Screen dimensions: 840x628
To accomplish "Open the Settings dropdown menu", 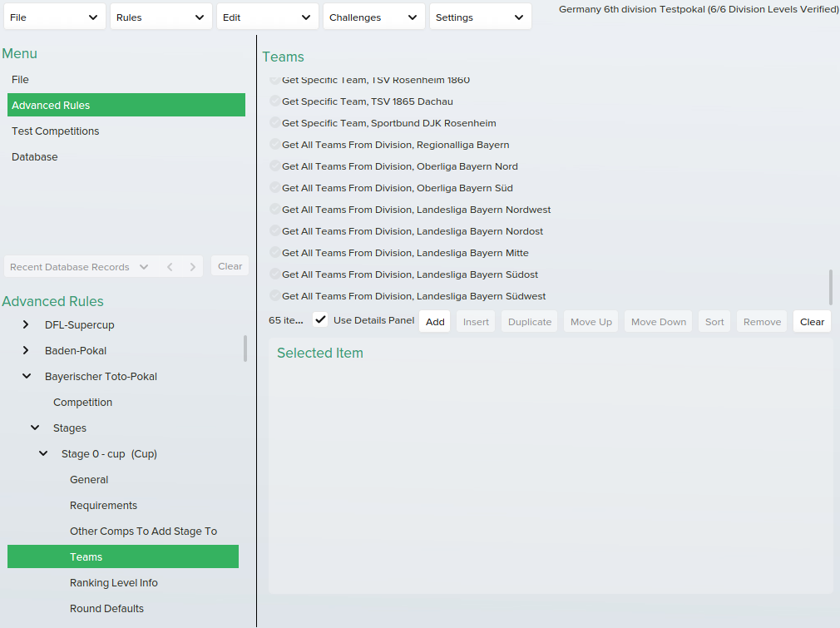I will [480, 17].
